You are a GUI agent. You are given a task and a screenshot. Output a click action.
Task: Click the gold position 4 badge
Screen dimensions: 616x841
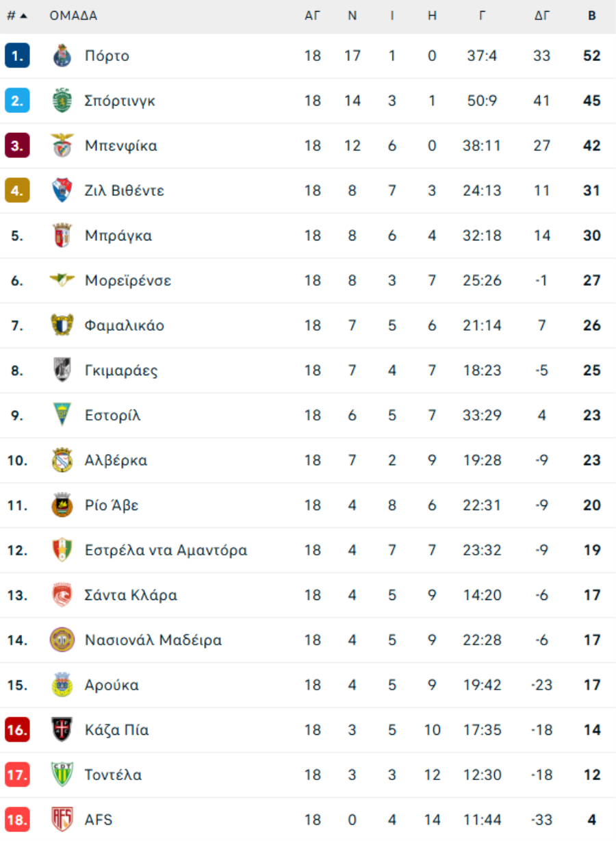point(17,190)
